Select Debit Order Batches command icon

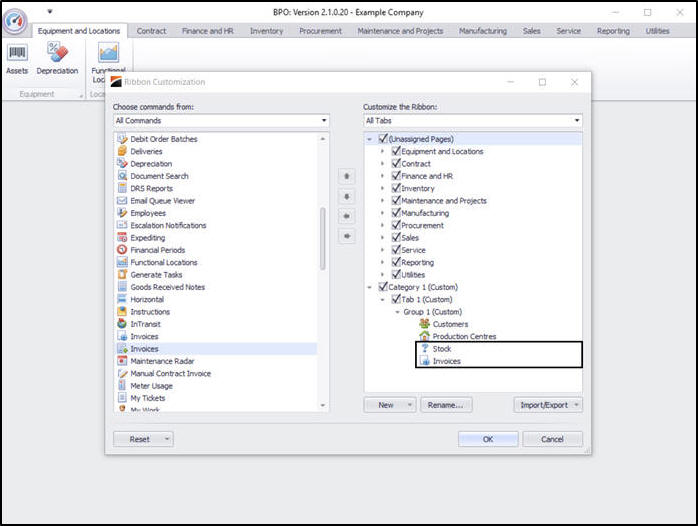122,139
